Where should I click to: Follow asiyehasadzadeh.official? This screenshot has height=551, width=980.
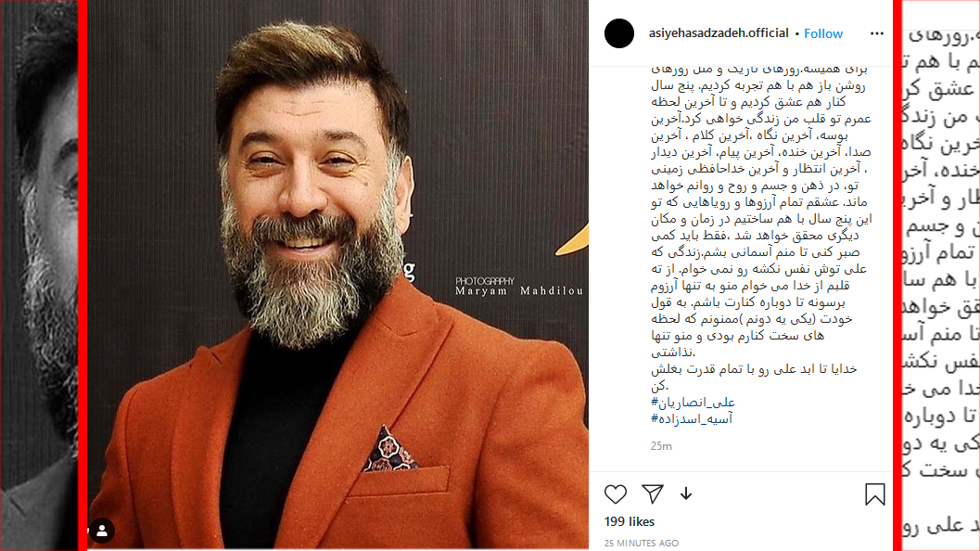click(823, 33)
